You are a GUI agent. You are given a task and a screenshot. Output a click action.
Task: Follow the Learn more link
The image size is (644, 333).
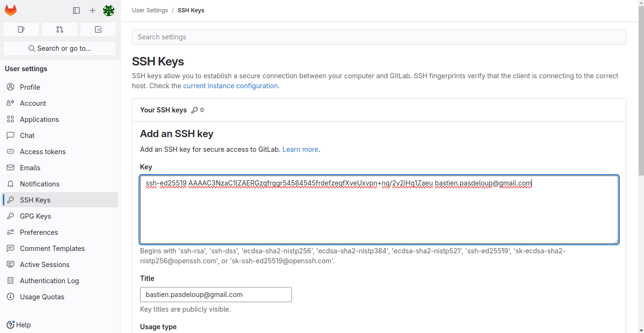300,149
